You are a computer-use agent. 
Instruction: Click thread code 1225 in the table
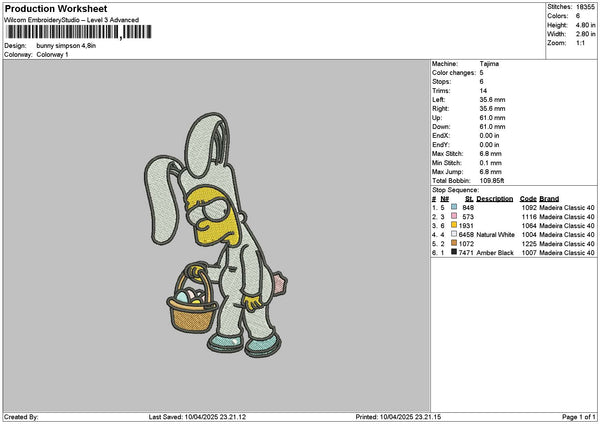point(529,244)
